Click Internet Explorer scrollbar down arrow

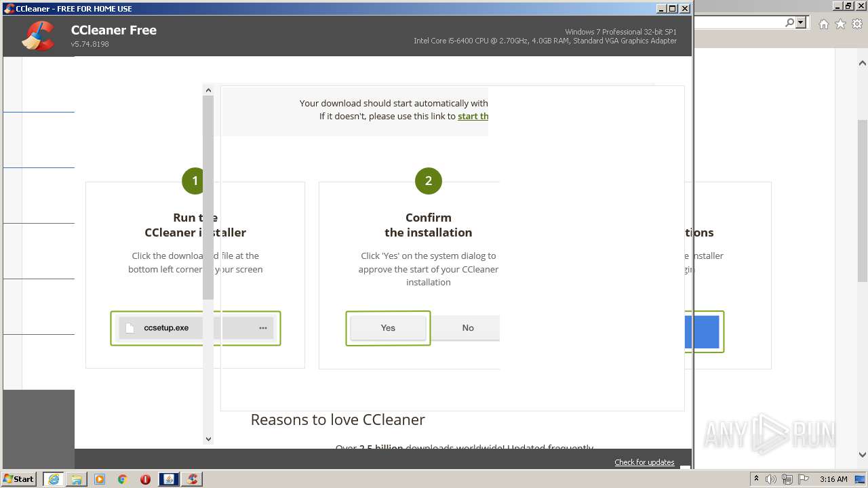[x=863, y=455]
